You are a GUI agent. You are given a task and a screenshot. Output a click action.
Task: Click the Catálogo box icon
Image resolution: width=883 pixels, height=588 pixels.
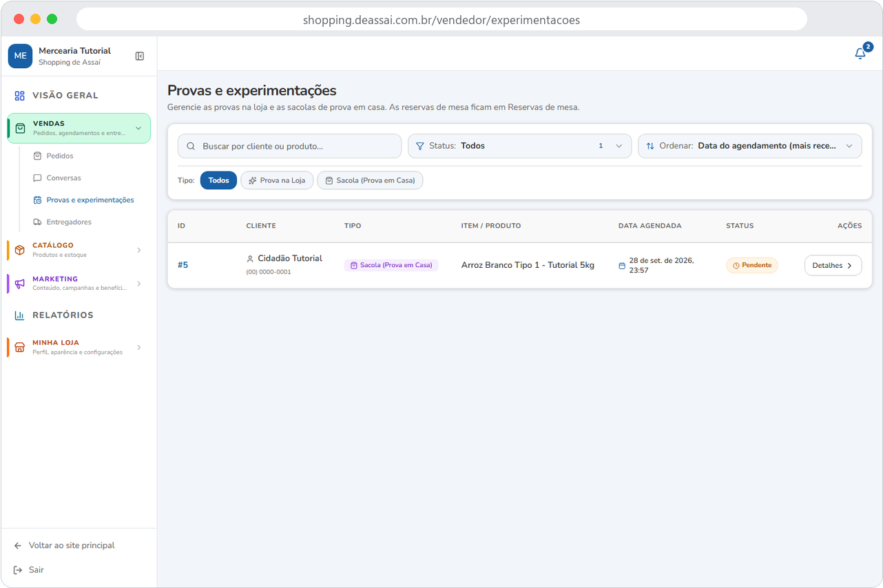point(20,250)
